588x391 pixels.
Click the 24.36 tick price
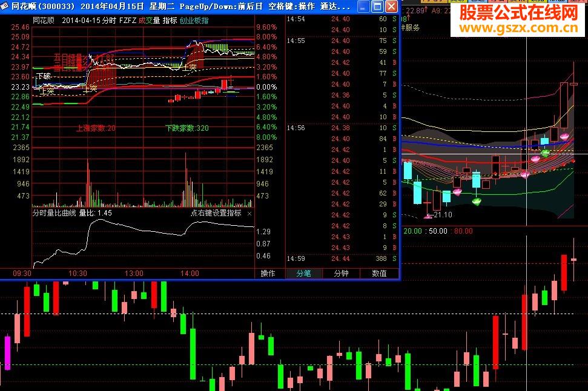click(x=340, y=95)
